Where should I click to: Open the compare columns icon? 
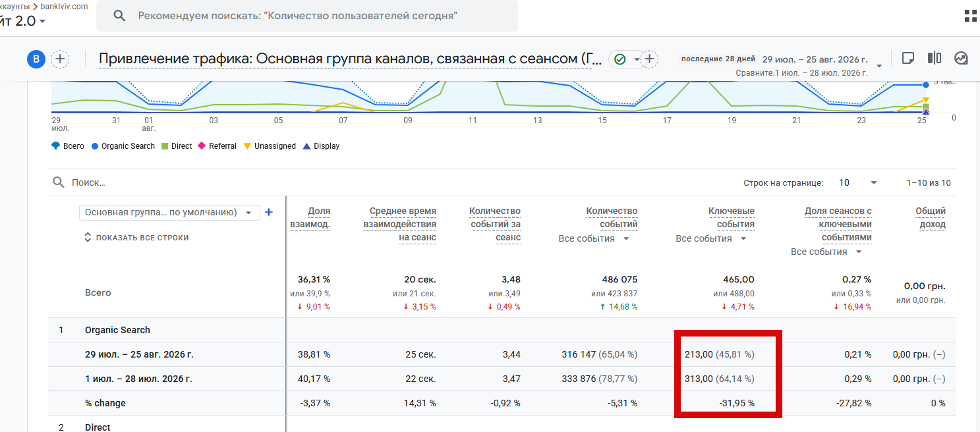coord(934,59)
